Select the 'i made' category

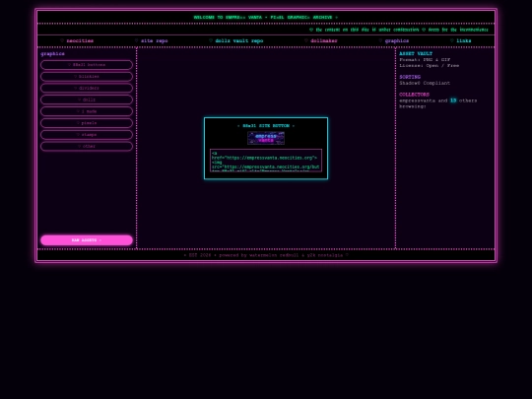tap(87, 111)
